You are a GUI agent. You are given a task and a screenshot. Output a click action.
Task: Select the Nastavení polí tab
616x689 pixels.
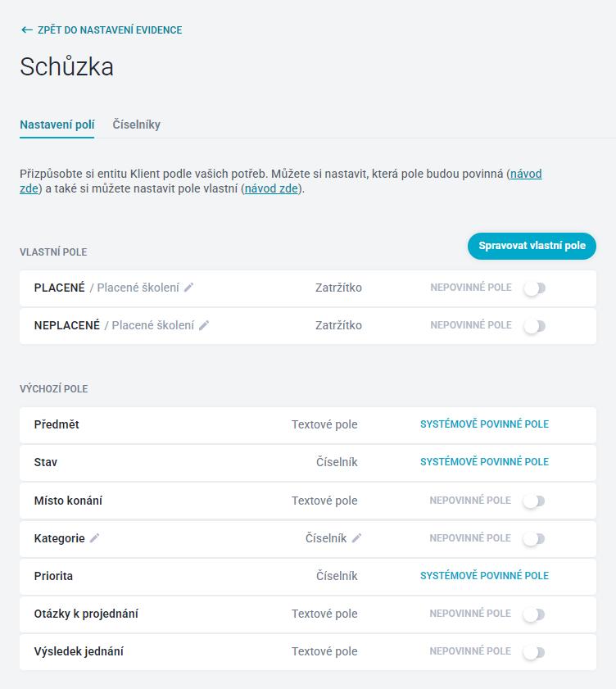tap(57, 125)
